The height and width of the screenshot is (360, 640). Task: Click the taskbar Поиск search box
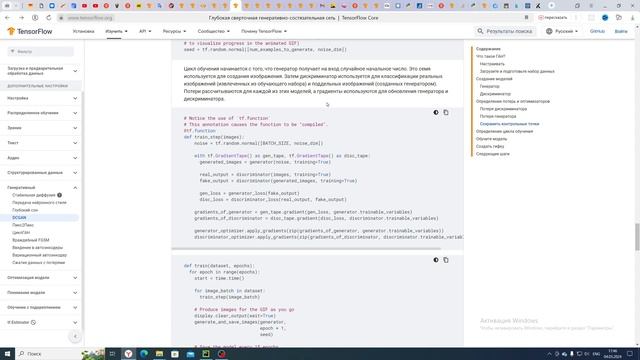(x=48, y=354)
